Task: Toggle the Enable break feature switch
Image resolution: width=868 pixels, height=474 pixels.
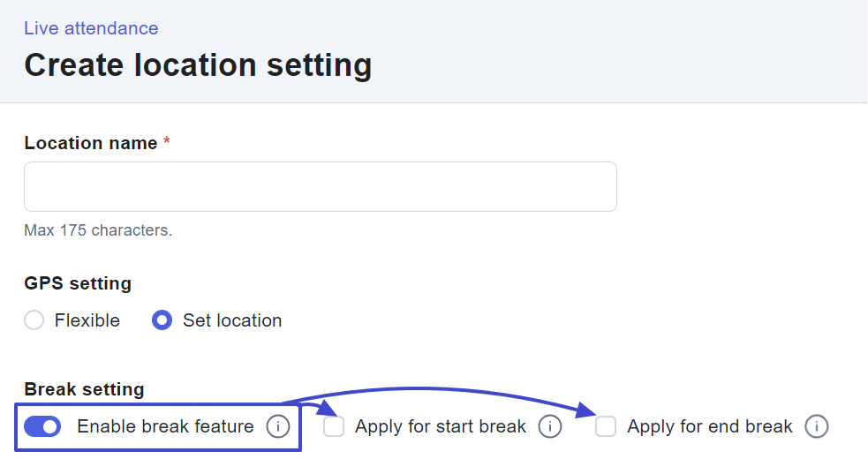Action: (x=42, y=427)
